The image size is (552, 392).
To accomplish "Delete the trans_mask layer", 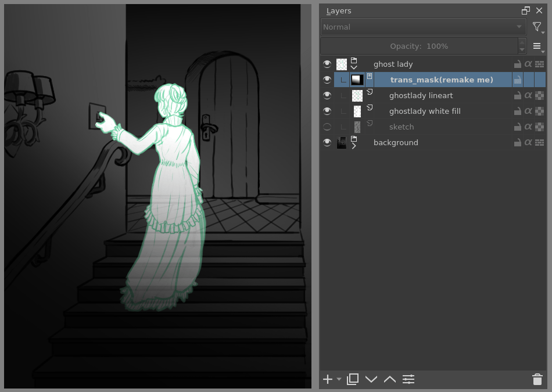I will point(537,379).
